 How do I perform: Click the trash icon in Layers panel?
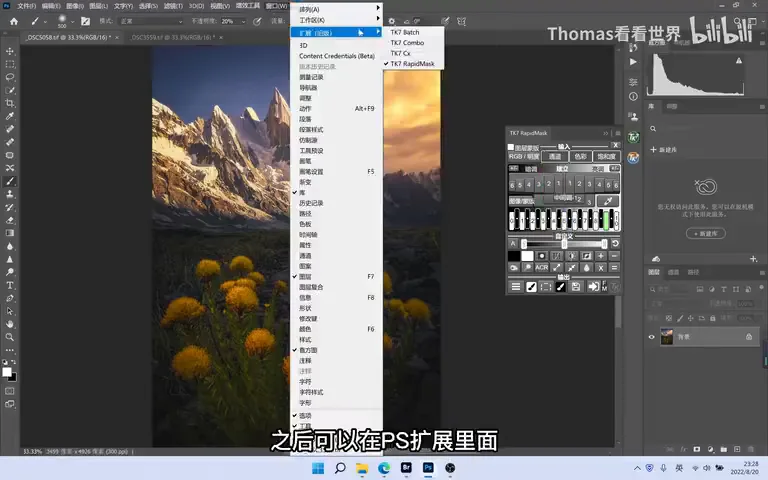751,449
